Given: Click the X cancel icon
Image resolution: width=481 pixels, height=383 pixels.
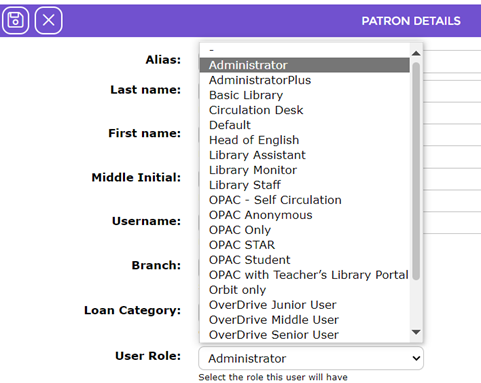Looking at the screenshot, I should (49, 20).
